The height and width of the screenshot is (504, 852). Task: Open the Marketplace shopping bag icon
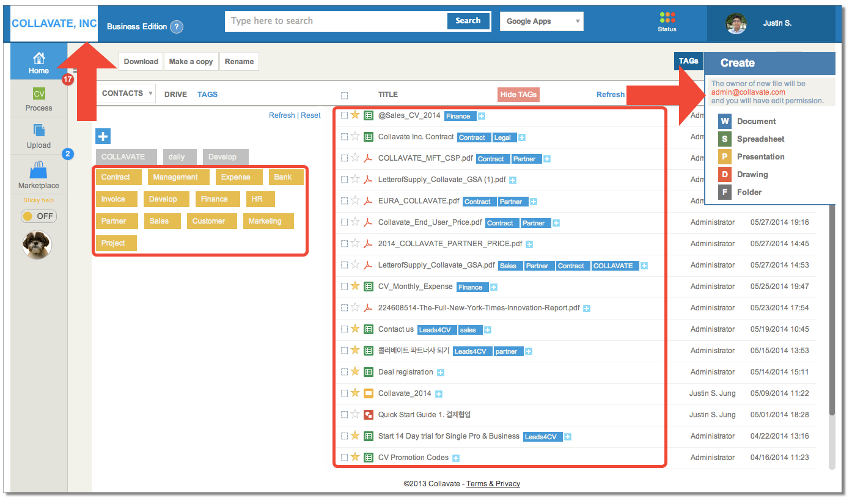tap(39, 169)
